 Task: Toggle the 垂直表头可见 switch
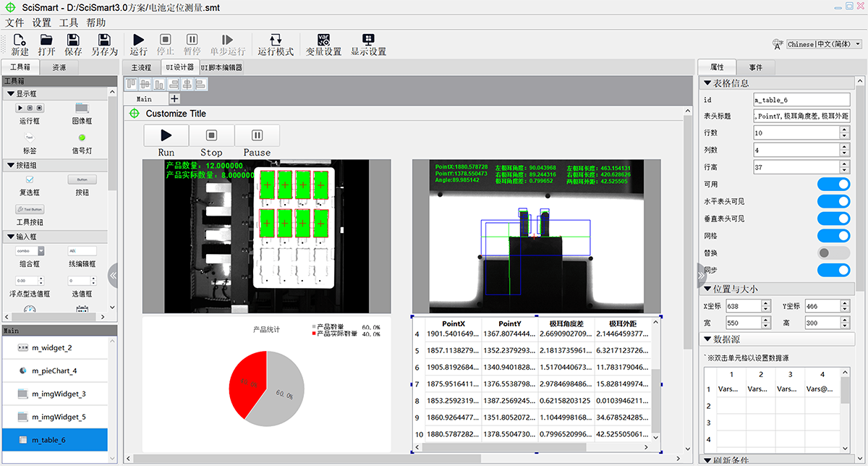coord(833,219)
